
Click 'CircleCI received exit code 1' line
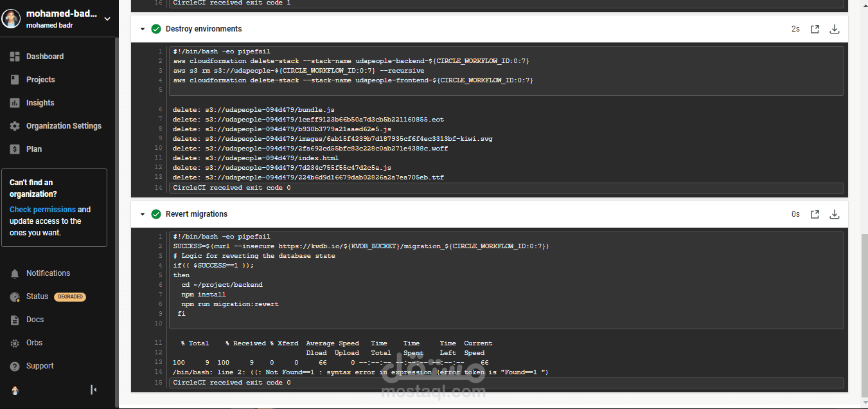tap(232, 3)
